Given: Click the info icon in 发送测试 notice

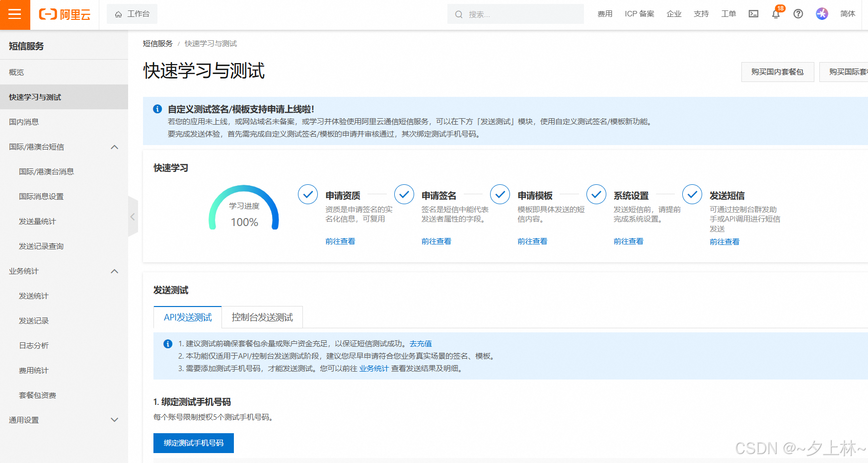Looking at the screenshot, I should (x=168, y=344).
